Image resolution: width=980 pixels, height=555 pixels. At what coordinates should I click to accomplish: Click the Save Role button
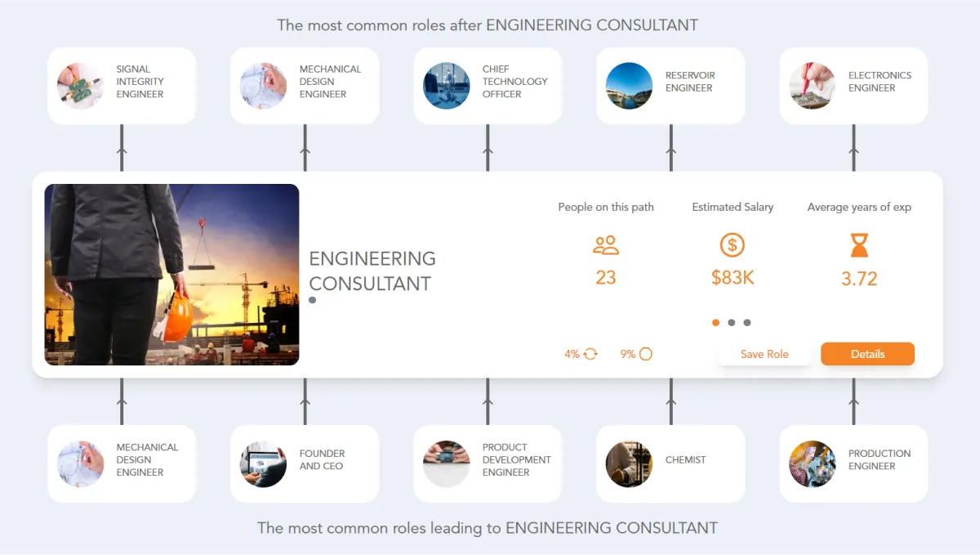pos(764,354)
